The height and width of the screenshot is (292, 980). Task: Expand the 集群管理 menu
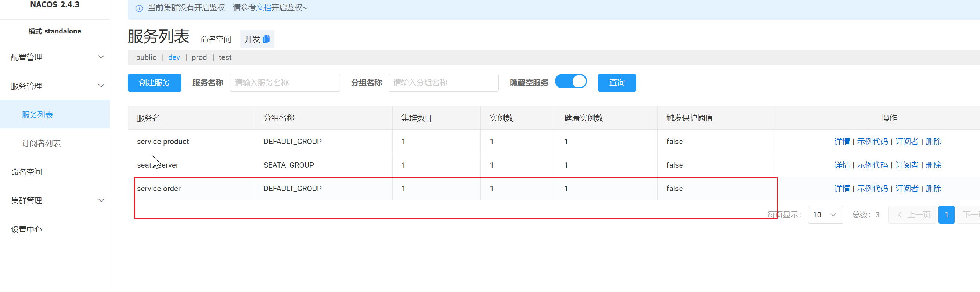[x=55, y=200]
